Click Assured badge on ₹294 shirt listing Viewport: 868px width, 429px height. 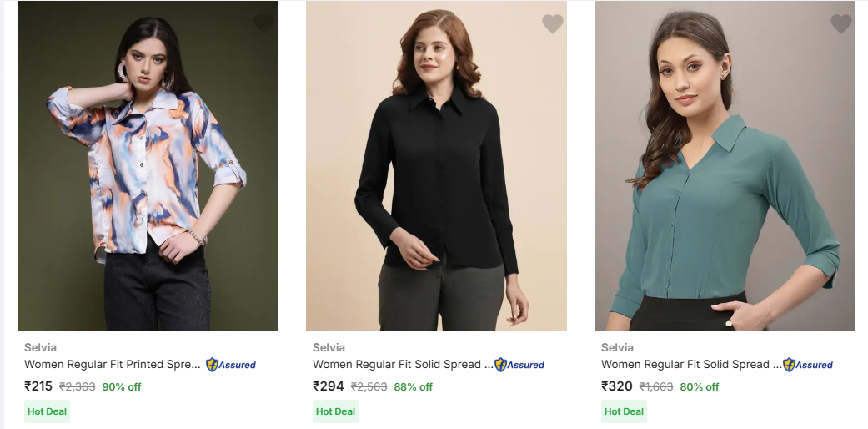pos(519,365)
